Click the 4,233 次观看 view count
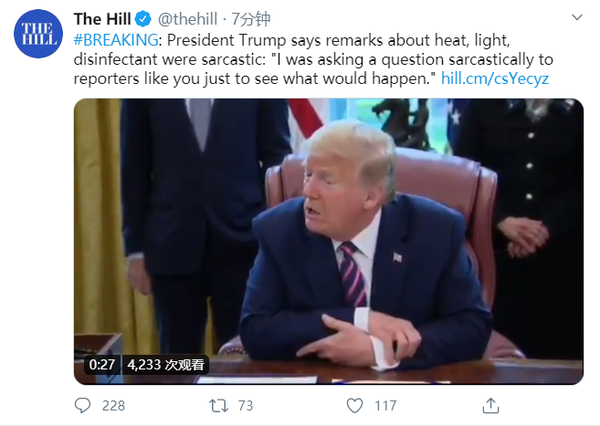The width and height of the screenshot is (600, 426). coord(166,364)
